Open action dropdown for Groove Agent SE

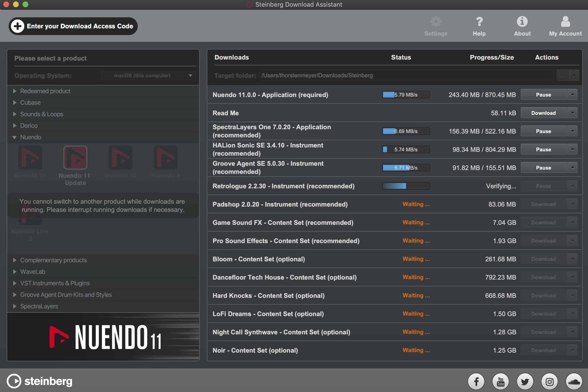point(572,168)
